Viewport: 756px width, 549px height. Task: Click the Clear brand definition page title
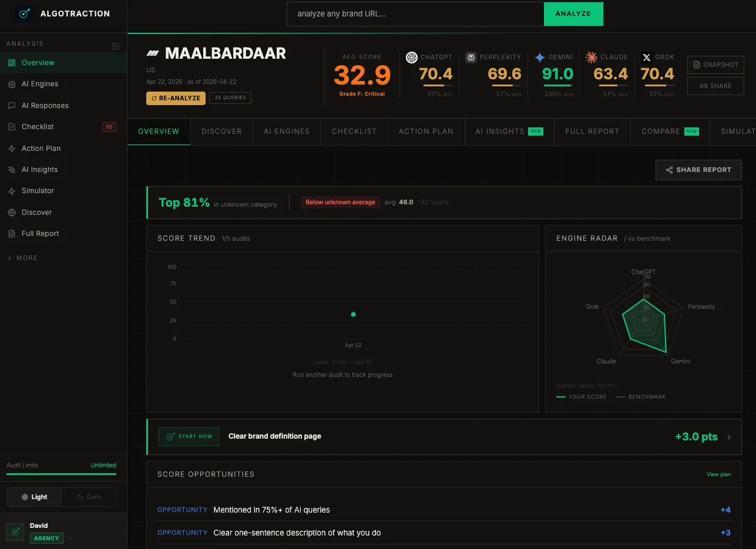click(x=275, y=436)
